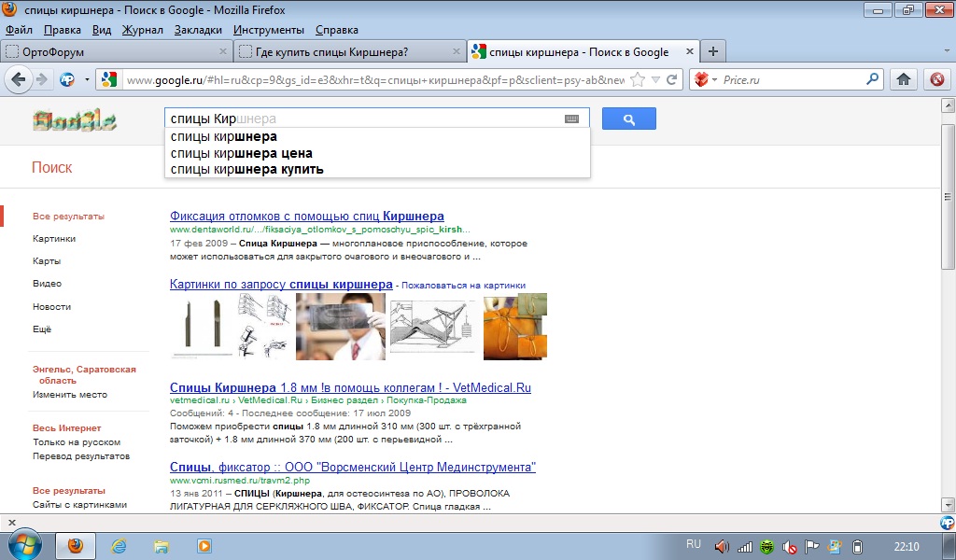Open Windows Start menu orb
The width and height of the screenshot is (956, 560).
24,544
